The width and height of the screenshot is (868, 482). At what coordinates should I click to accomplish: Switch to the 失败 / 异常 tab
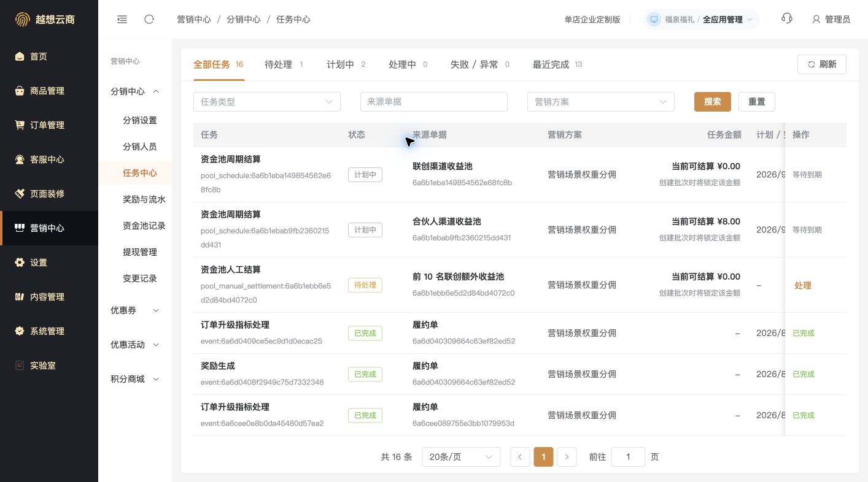[480, 64]
